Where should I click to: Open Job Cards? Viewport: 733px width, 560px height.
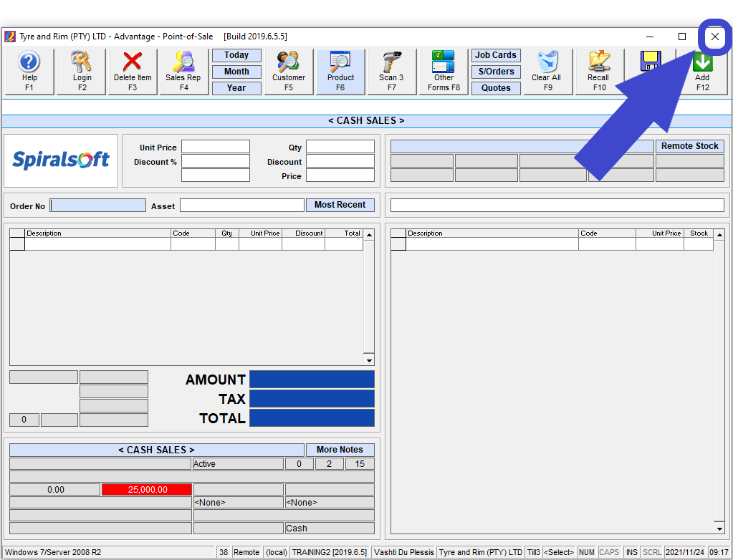pyautogui.click(x=496, y=55)
